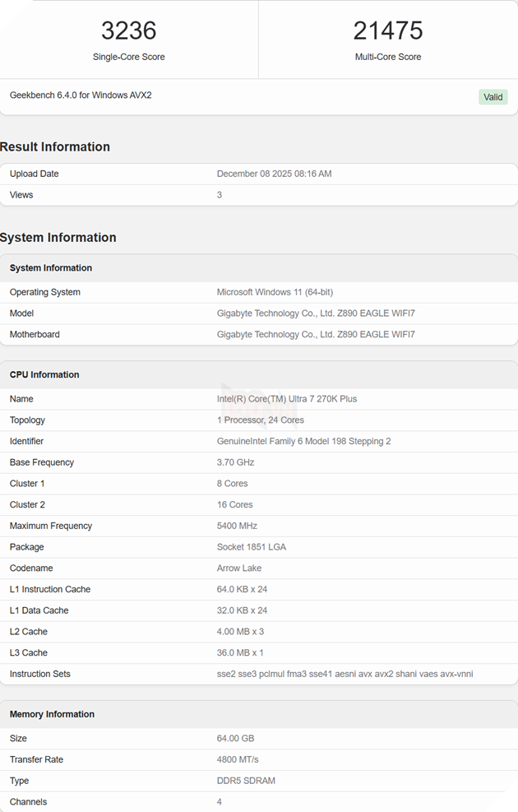
Task: Select the Instruction Sets list text
Action: (x=345, y=674)
